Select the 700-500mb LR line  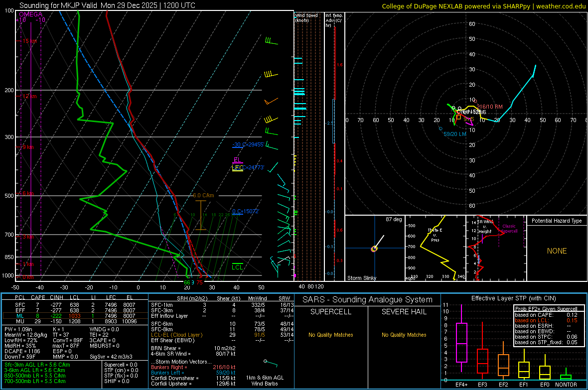(x=35, y=381)
